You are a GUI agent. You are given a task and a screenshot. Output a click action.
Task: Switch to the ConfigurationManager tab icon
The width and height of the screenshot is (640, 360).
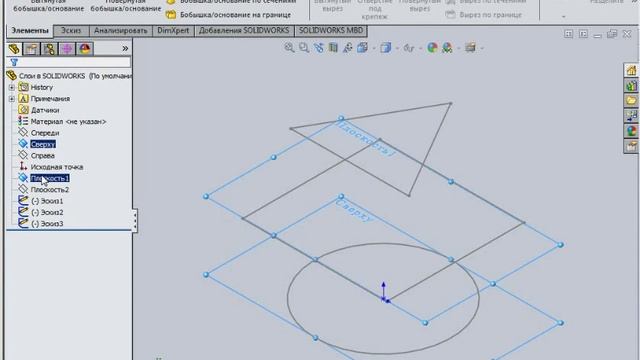coord(49,49)
